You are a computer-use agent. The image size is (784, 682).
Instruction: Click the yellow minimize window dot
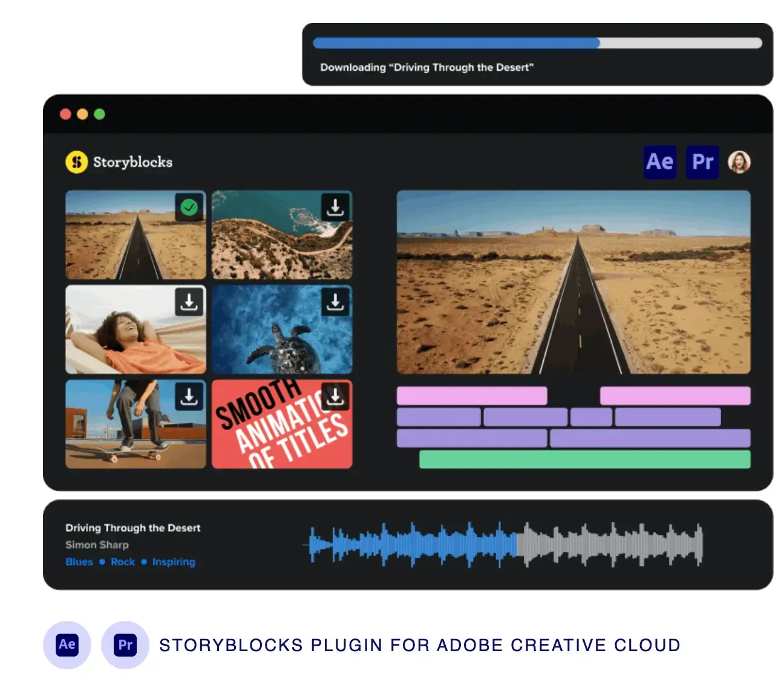(x=83, y=114)
